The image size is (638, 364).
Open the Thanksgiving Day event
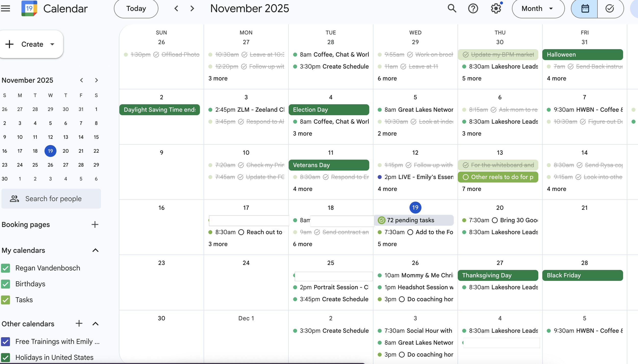coord(498,275)
